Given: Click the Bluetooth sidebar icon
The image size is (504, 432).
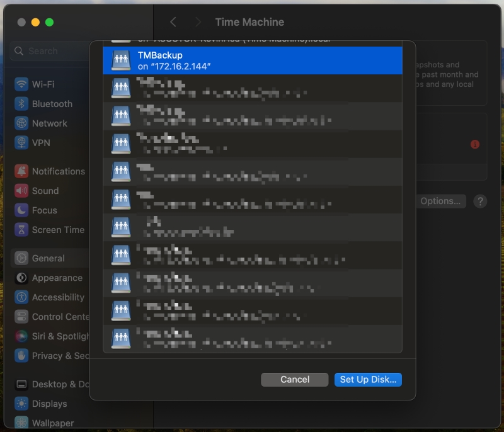Looking at the screenshot, I should [x=21, y=104].
